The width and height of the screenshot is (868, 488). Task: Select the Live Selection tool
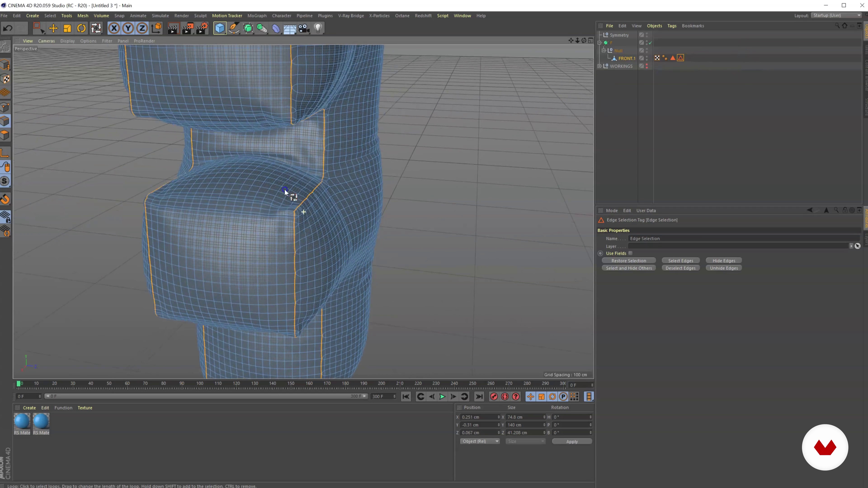click(x=38, y=28)
